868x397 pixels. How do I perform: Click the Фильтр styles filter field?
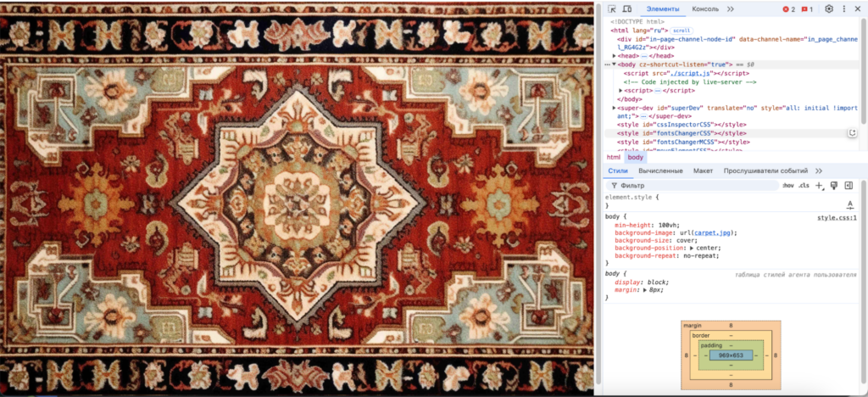click(692, 186)
